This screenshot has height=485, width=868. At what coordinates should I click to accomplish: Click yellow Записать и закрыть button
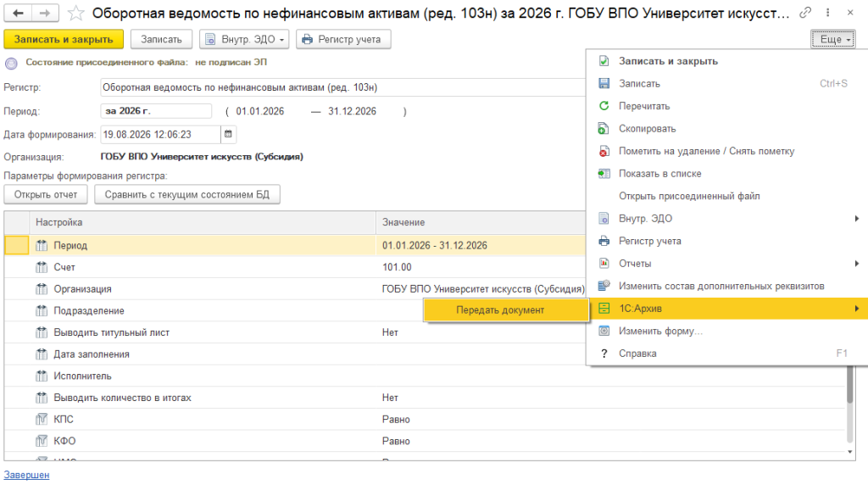(x=64, y=39)
